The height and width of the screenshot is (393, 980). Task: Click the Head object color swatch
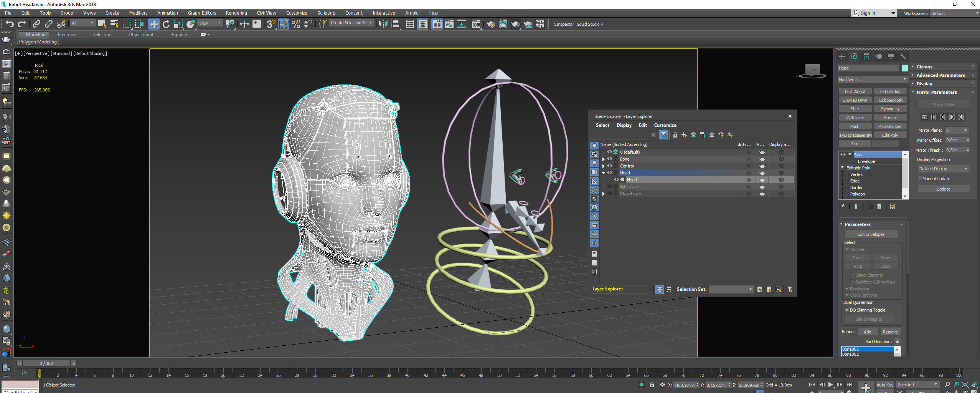click(x=904, y=68)
